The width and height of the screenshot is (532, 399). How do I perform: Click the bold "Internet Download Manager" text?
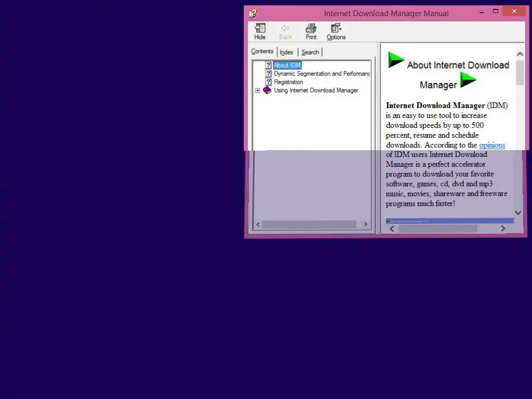(435, 105)
